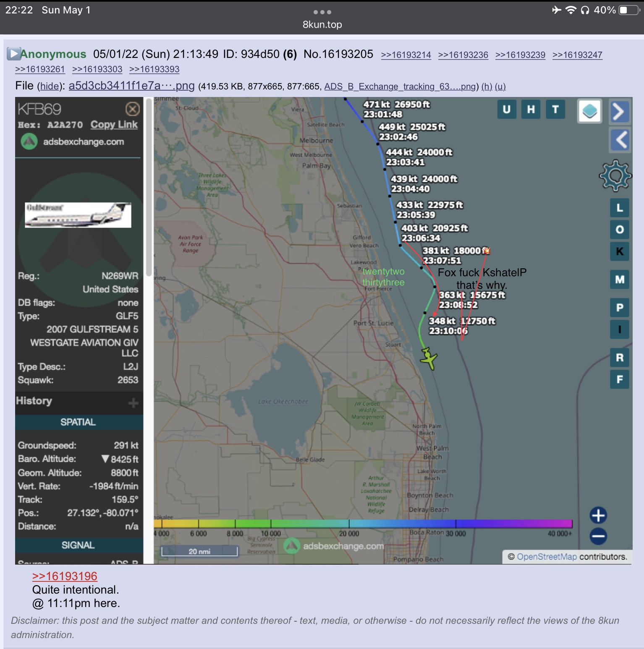
Task: Open the OpenStreetMap attribution link
Action: click(547, 557)
